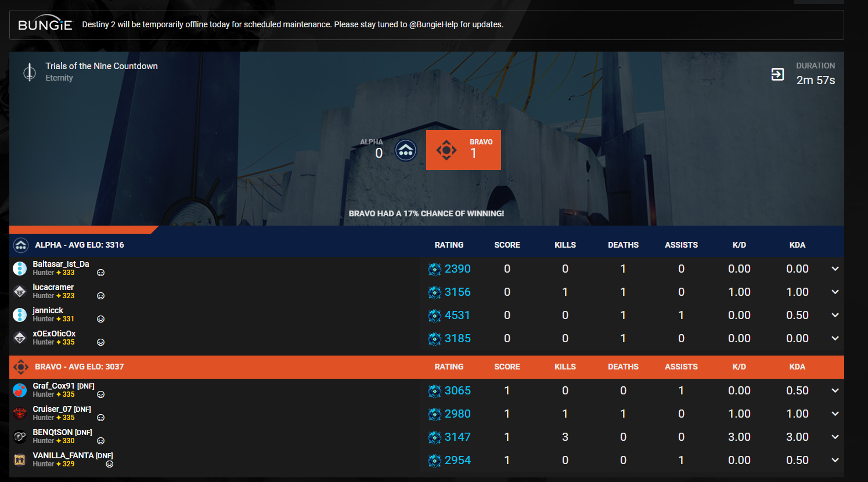Screen dimensions: 868x482
Task: Open Cruiser_07's player profile
Action: point(52,409)
